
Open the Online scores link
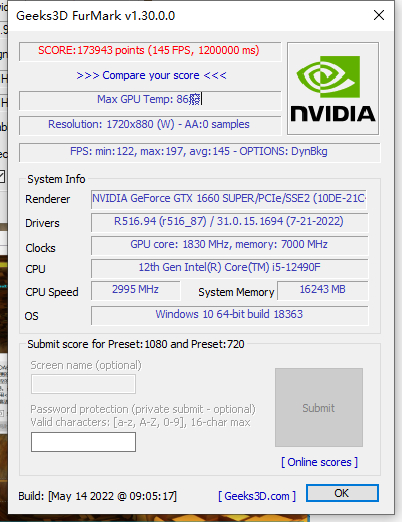319,462
